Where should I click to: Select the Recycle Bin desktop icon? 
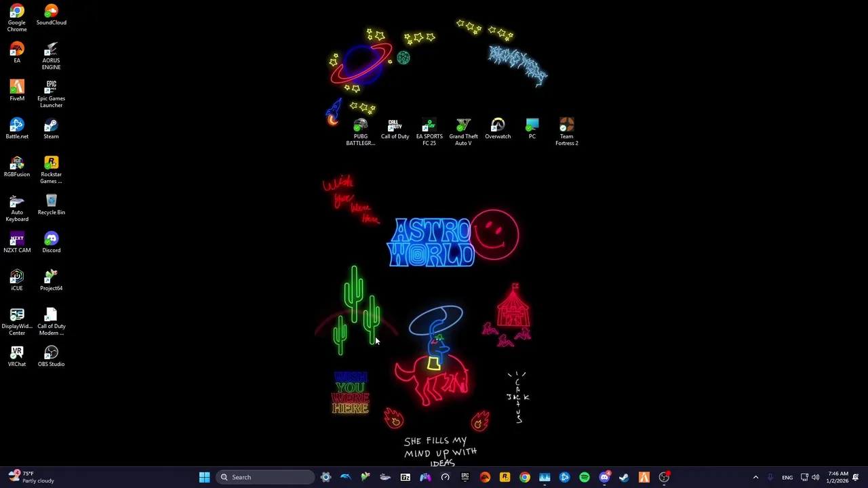pos(51,205)
